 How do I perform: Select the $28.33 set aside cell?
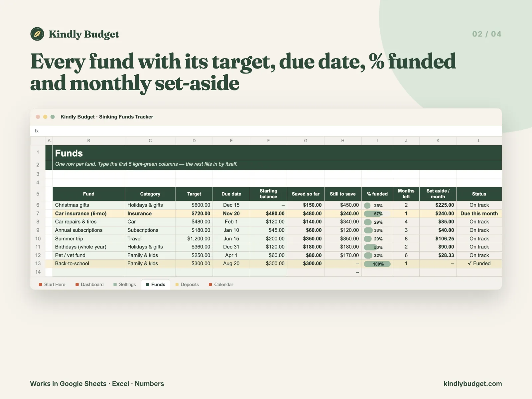point(438,255)
